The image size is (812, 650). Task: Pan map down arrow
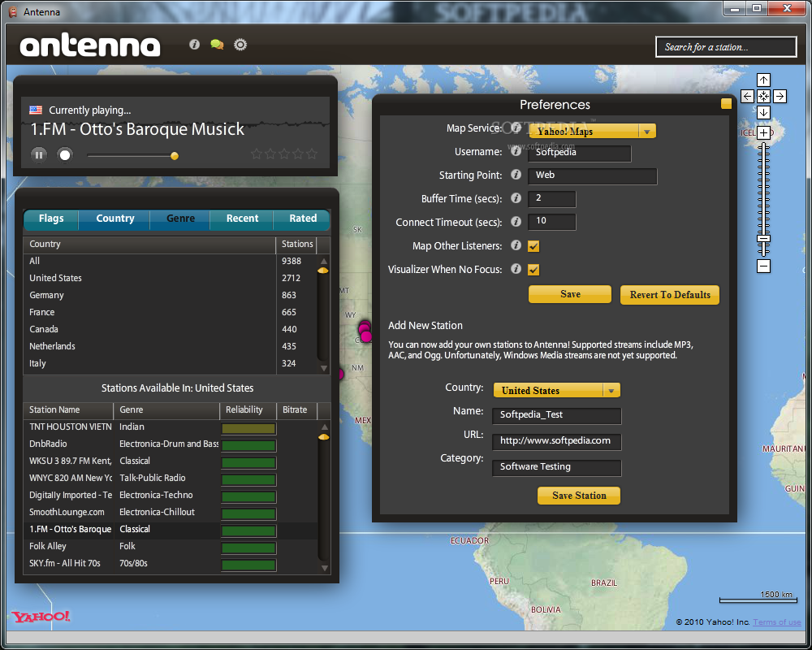pos(763,112)
